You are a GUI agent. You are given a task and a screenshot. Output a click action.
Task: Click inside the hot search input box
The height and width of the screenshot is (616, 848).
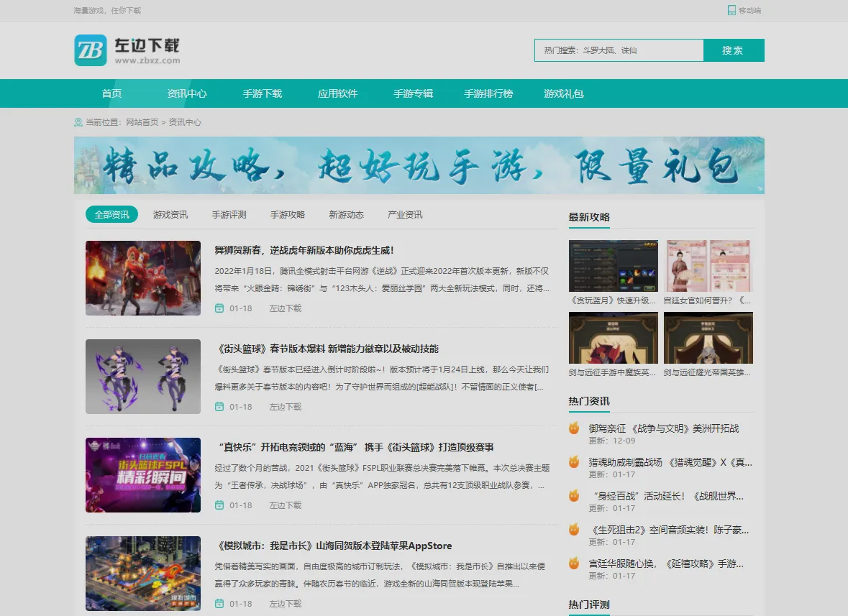tap(619, 50)
